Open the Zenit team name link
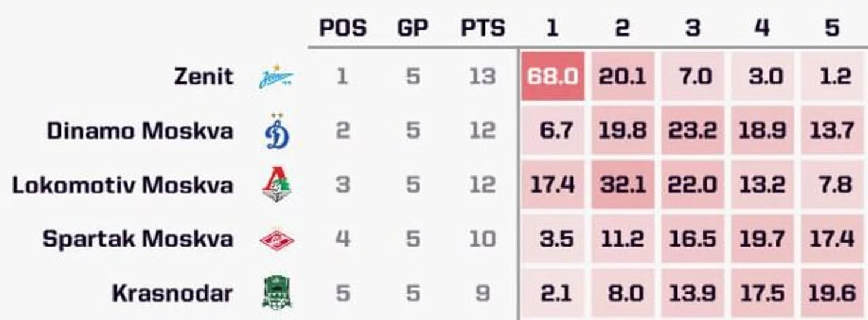868x320 pixels. click(x=203, y=77)
